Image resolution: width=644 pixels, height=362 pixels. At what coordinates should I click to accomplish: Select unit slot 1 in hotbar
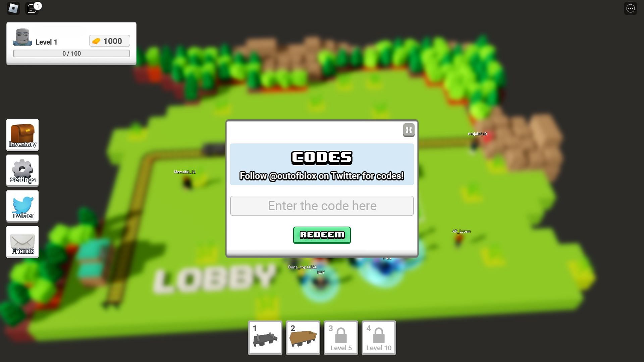265,337
